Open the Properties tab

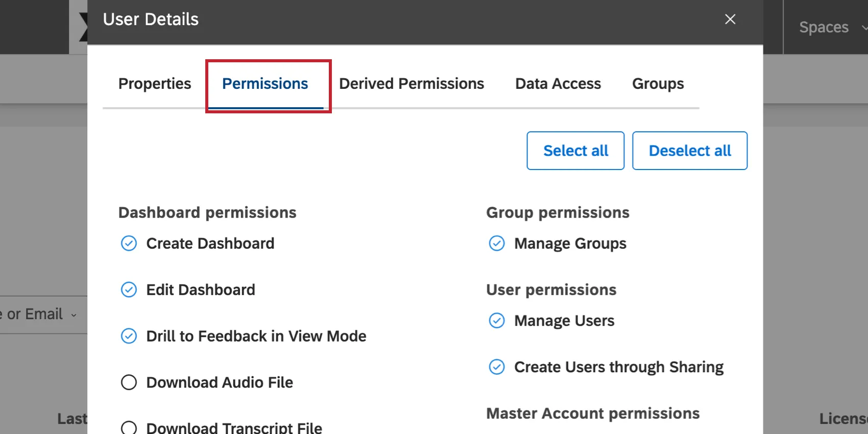pyautogui.click(x=155, y=84)
